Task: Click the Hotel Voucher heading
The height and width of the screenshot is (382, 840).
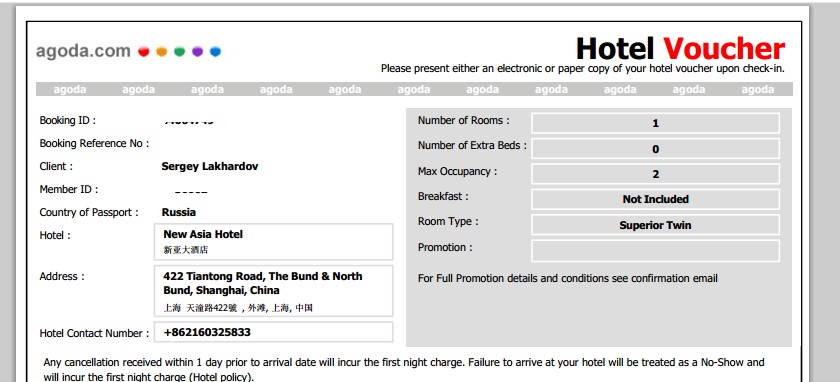Action: point(680,48)
